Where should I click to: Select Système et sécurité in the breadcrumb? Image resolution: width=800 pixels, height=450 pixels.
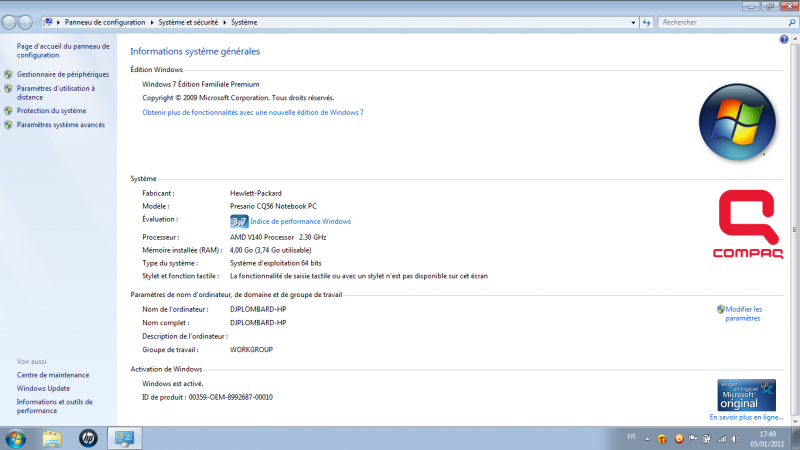pos(189,21)
